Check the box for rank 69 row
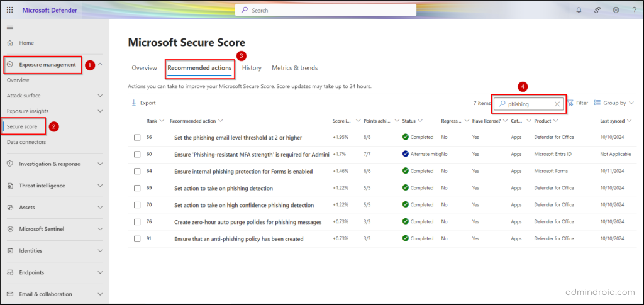The width and height of the screenshot is (644, 305). (x=137, y=188)
